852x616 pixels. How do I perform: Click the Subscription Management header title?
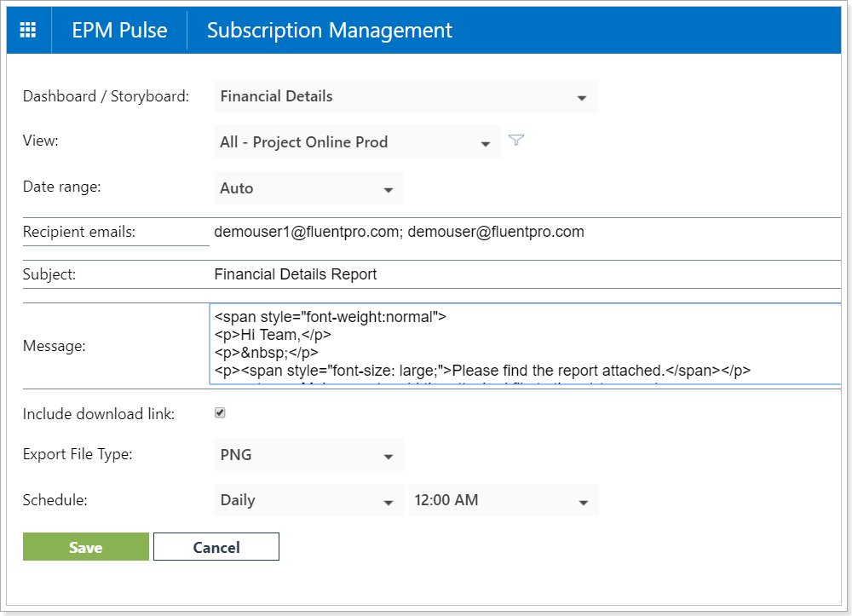click(x=329, y=30)
